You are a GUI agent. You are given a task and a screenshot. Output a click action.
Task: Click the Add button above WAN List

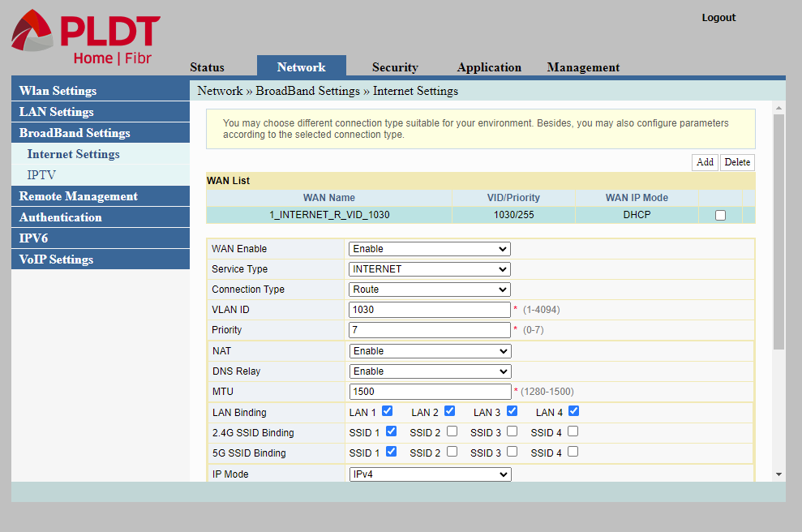[704, 162]
